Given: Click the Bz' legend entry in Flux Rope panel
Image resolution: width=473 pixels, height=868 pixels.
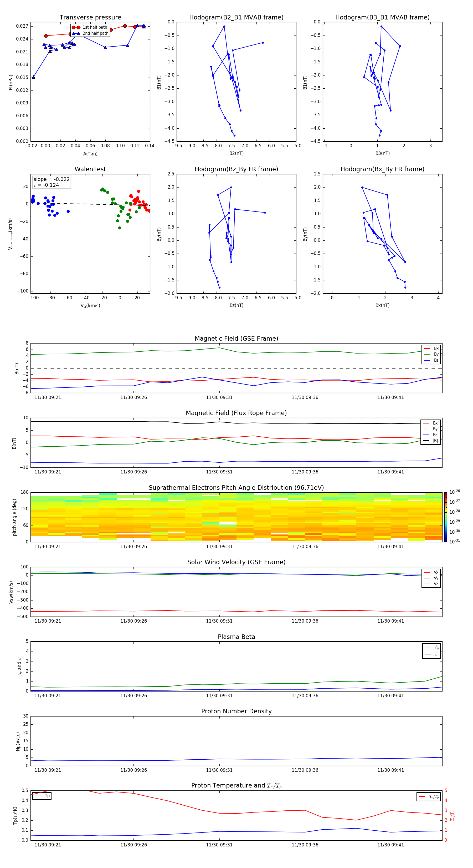Looking at the screenshot, I should (431, 435).
